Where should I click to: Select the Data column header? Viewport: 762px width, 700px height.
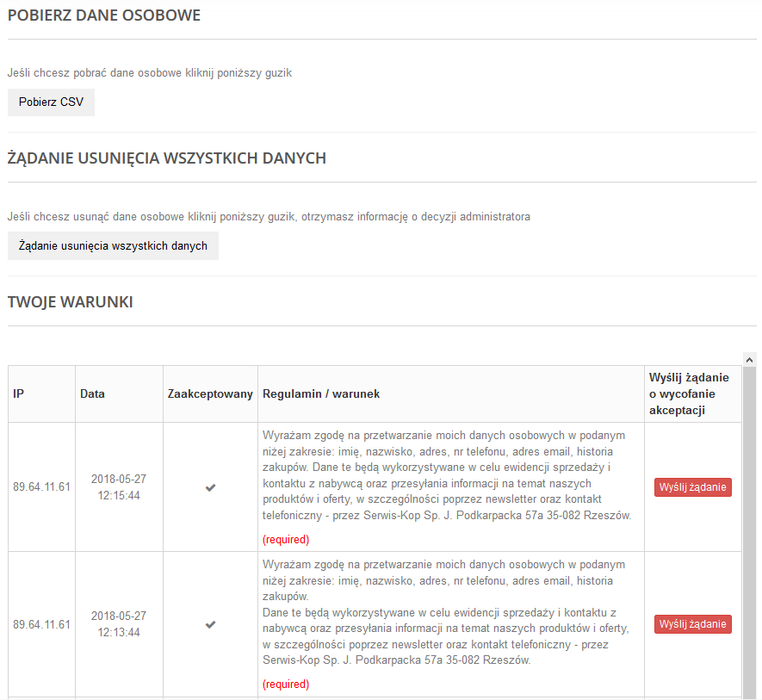coord(92,393)
